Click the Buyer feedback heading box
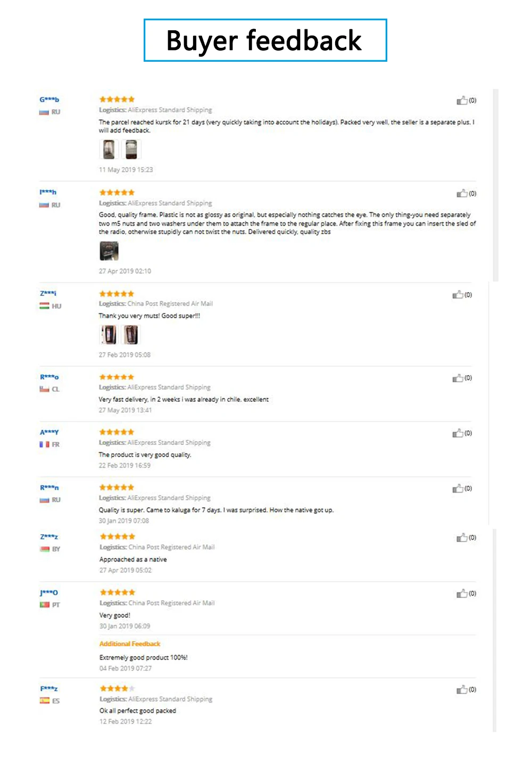532x779 pixels. click(x=265, y=40)
